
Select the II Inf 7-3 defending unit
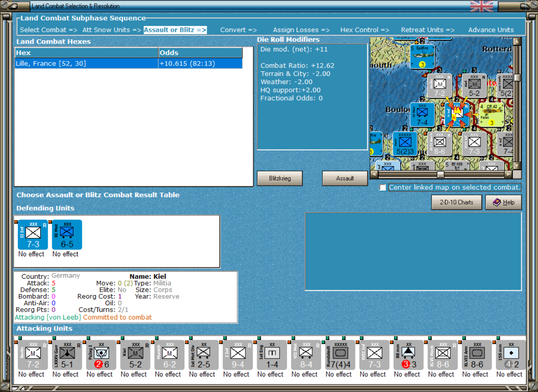click(x=33, y=235)
